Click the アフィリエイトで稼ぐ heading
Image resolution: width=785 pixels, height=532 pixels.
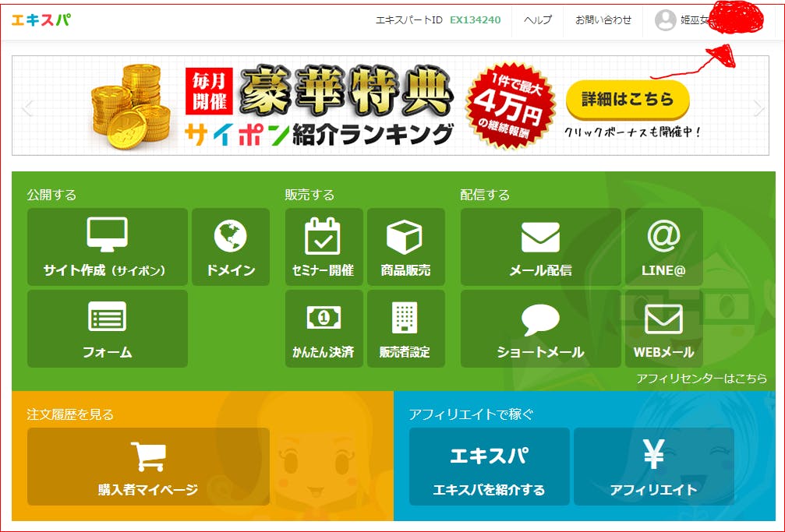click(x=471, y=414)
